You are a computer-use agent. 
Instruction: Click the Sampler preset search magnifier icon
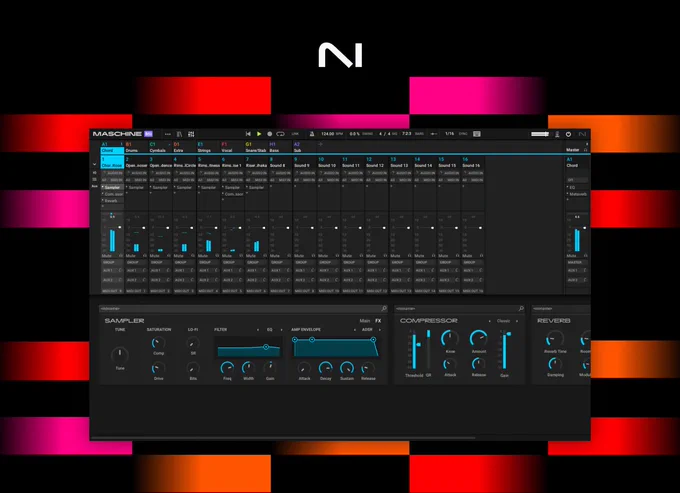tap(384, 308)
